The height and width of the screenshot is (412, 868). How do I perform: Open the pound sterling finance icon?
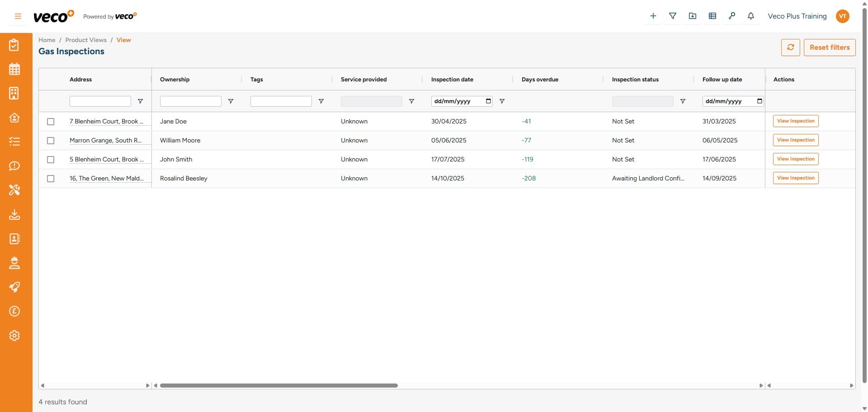(x=15, y=311)
